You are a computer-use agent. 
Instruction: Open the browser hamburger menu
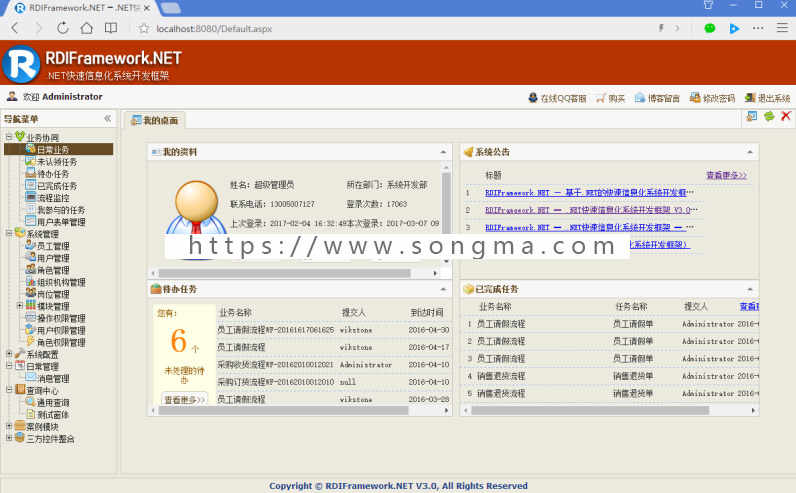(782, 27)
